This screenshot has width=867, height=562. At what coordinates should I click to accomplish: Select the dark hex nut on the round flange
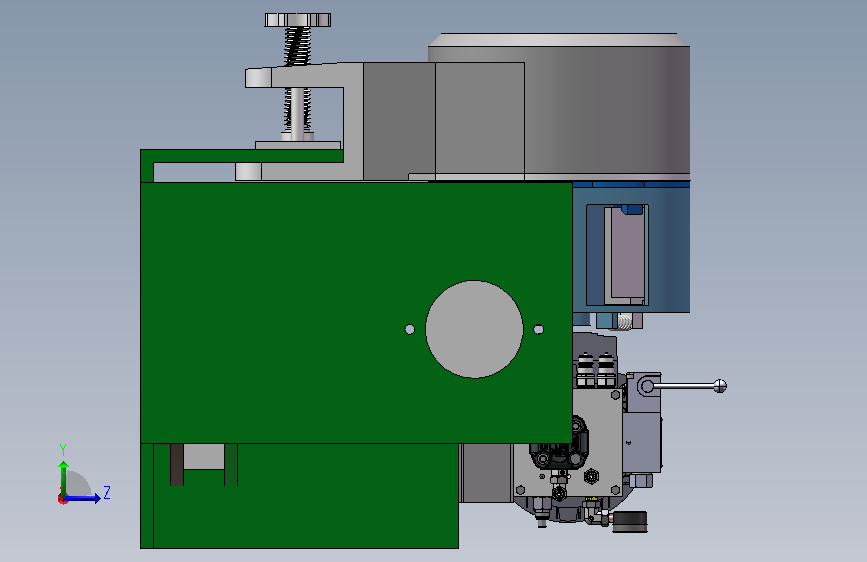coord(592,476)
